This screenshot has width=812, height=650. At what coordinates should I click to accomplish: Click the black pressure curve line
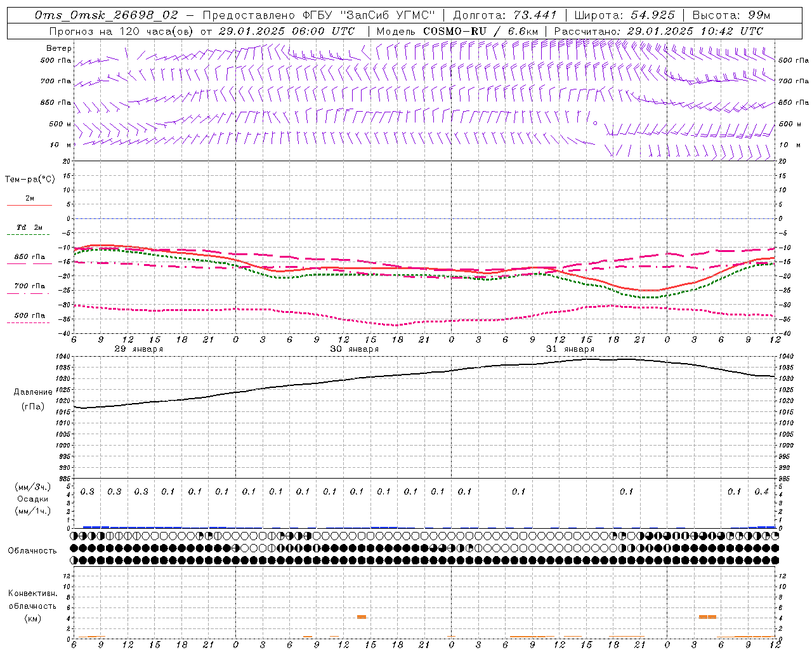click(424, 373)
